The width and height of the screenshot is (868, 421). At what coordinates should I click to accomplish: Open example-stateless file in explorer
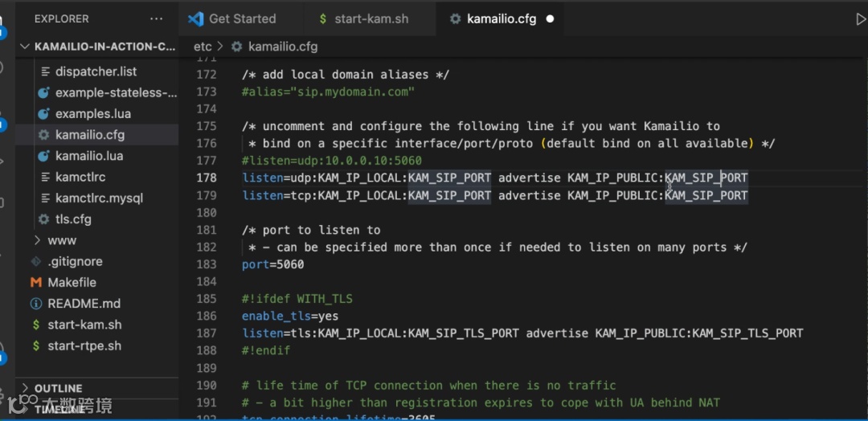pos(117,92)
